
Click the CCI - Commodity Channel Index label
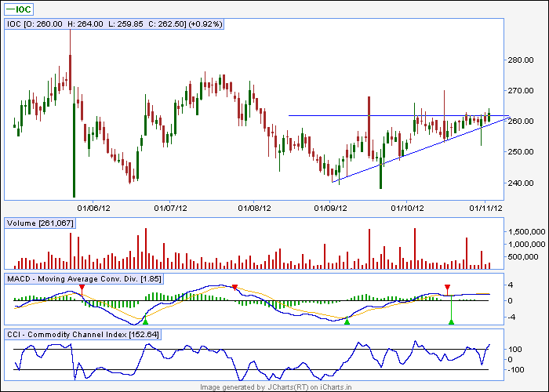pyautogui.click(x=83, y=335)
